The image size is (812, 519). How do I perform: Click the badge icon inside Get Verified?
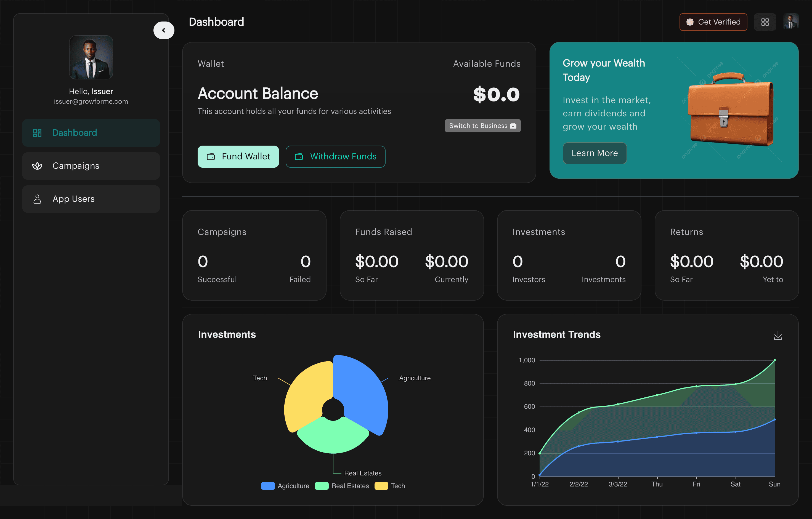(x=690, y=22)
